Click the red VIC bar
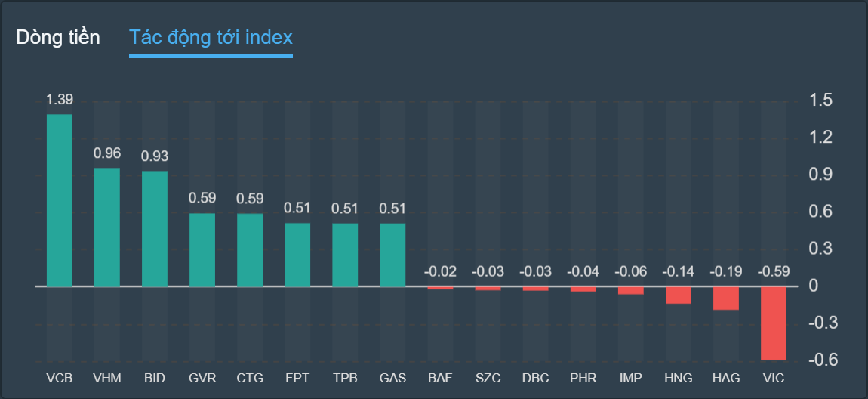This screenshot has height=399, width=868. pyautogui.click(x=774, y=323)
